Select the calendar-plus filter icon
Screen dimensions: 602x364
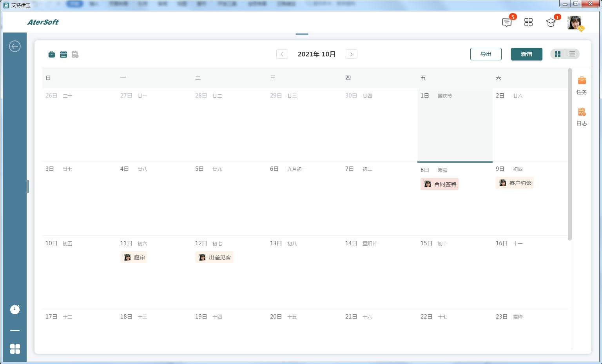(x=75, y=54)
